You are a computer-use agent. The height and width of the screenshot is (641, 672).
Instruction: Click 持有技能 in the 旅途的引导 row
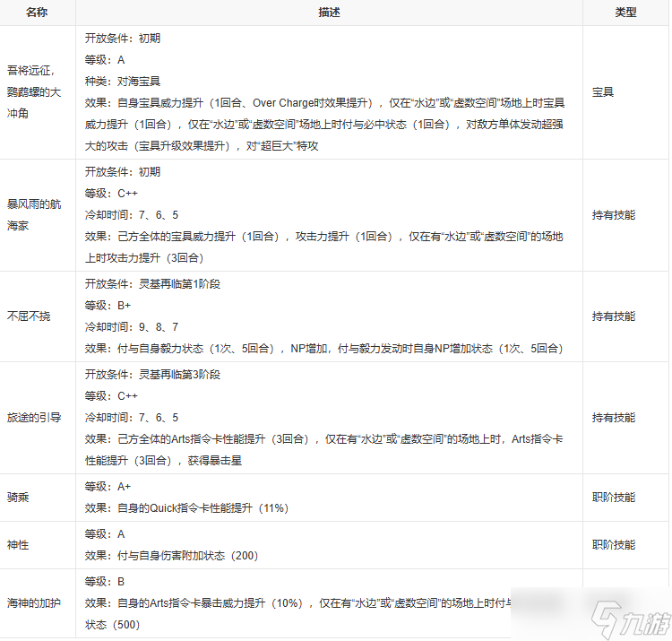coord(613,418)
